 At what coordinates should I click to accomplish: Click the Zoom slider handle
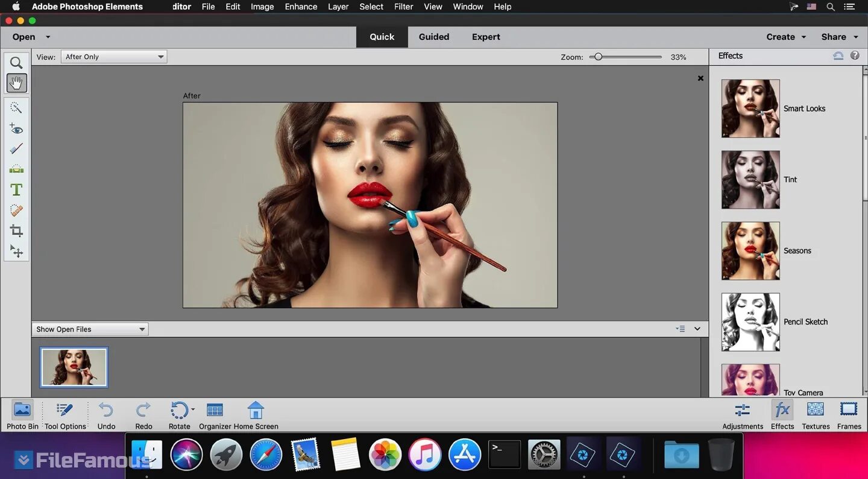pos(598,57)
